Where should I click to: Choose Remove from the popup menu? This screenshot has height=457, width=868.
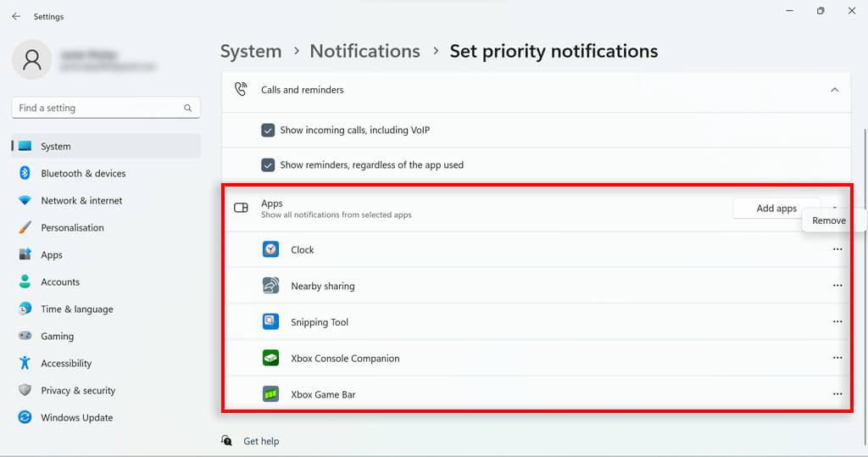pos(829,220)
